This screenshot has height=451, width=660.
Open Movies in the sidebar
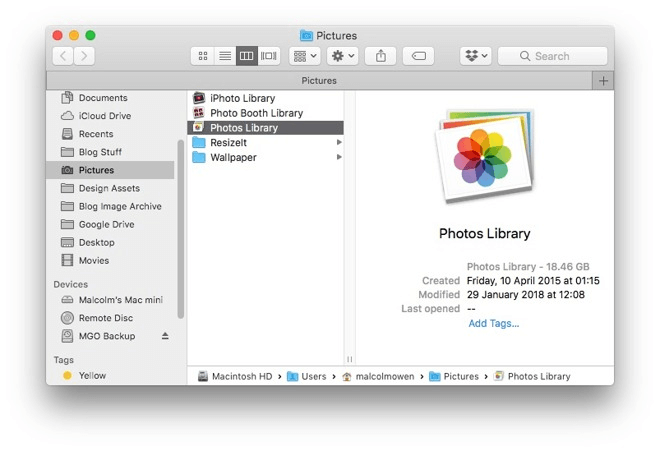point(110,261)
